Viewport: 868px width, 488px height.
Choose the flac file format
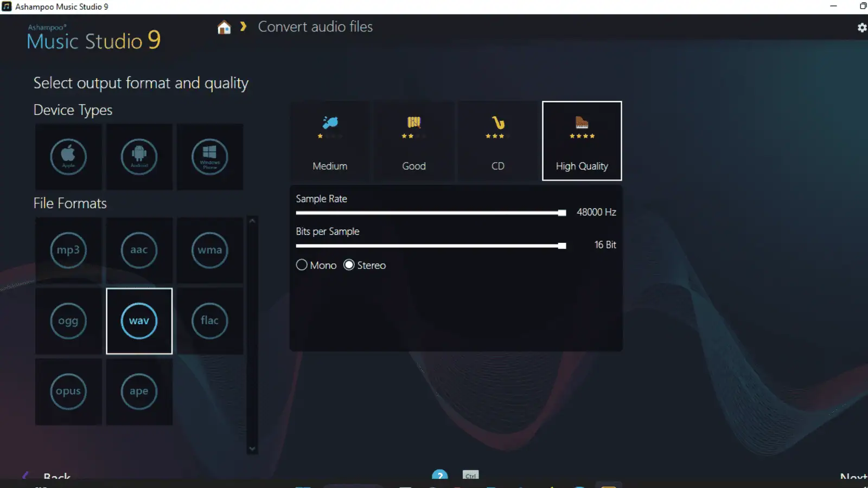[210, 321]
